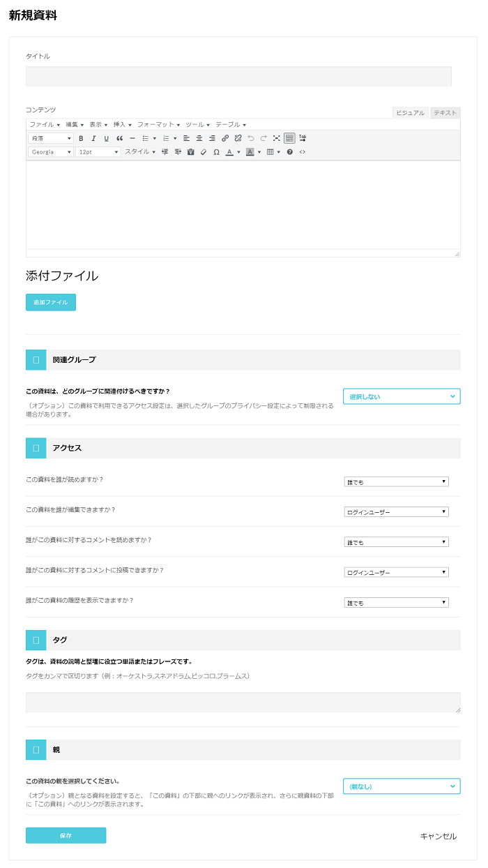Undo the last edit
This screenshot has height=868, width=488.
click(x=251, y=138)
